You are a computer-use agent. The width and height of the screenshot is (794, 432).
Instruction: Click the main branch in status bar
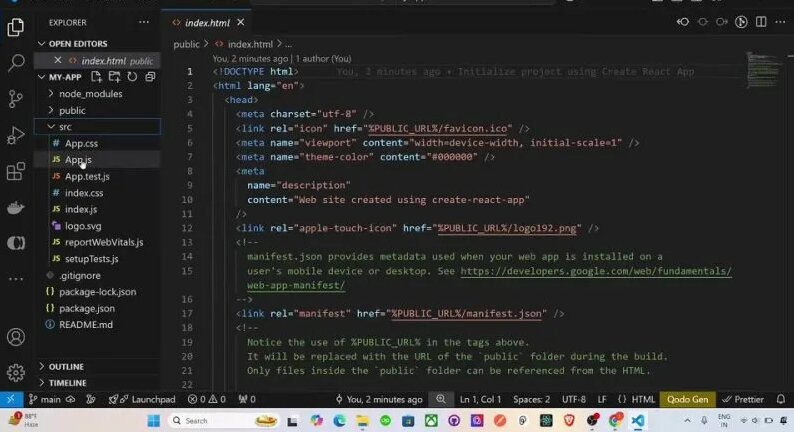click(45, 399)
